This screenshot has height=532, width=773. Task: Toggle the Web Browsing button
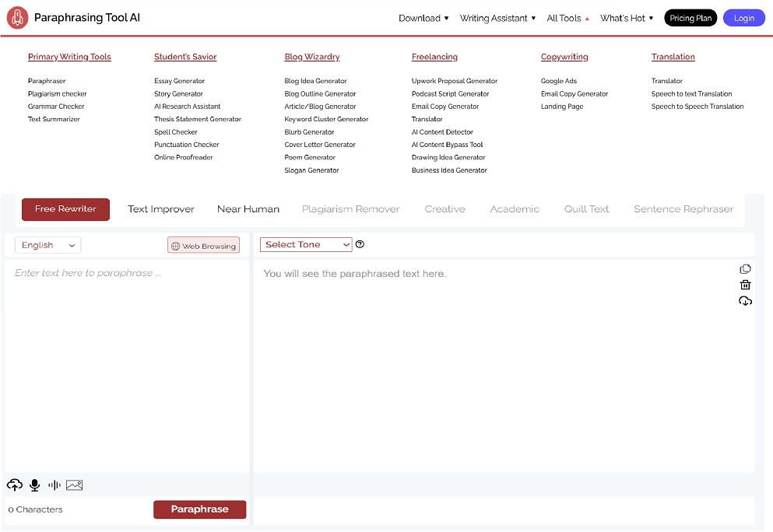tap(204, 246)
